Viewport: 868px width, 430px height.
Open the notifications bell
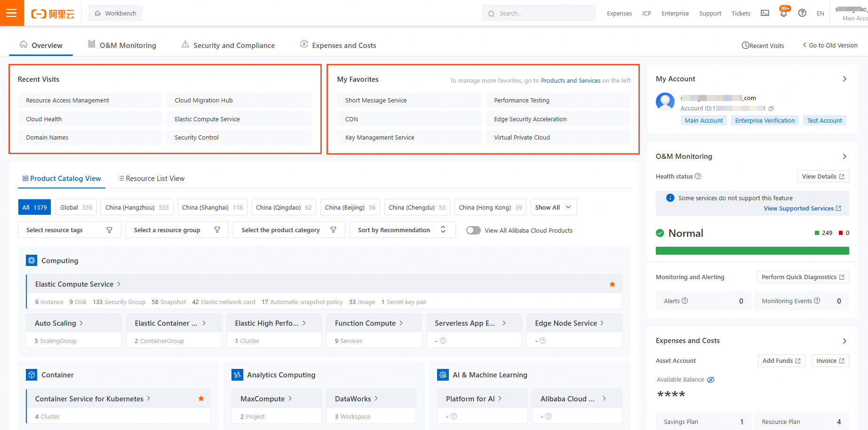point(783,13)
